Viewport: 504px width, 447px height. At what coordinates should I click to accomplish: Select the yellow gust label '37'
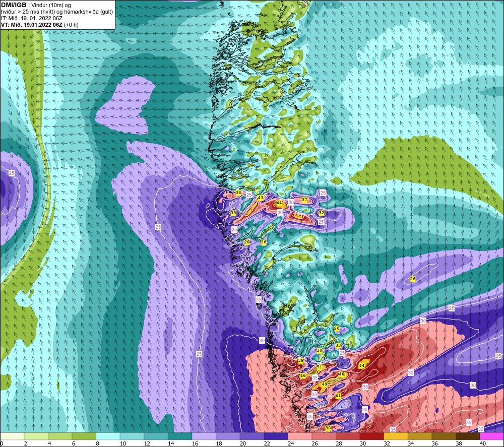coord(304,200)
